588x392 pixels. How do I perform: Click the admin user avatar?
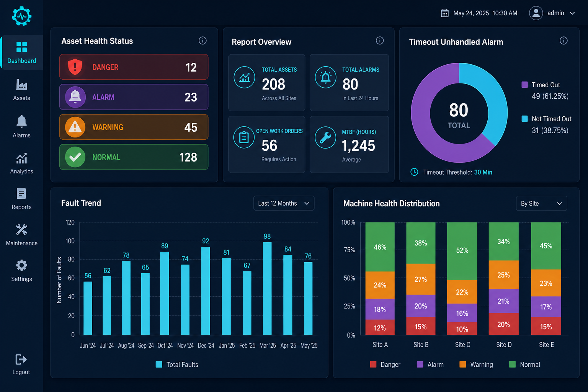coord(536,13)
